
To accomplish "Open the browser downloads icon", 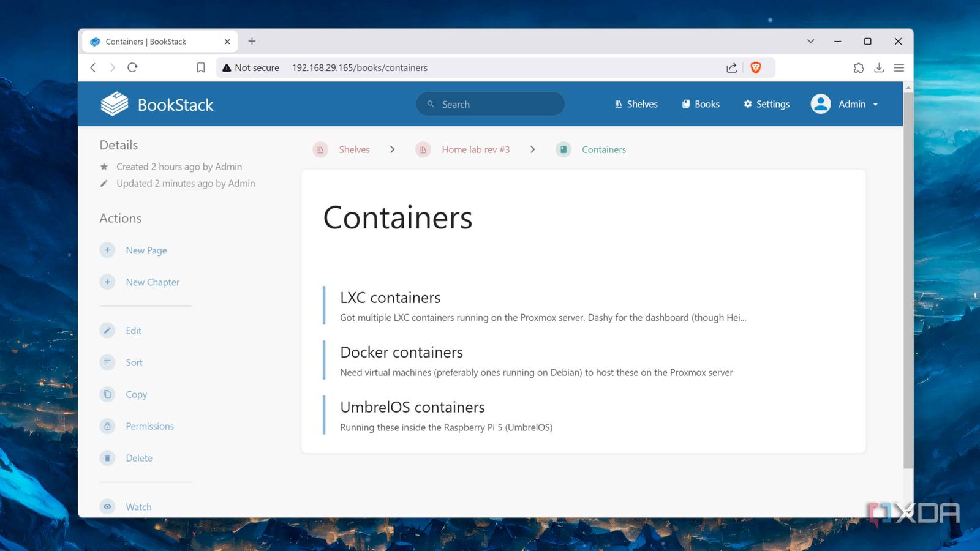I will point(879,67).
